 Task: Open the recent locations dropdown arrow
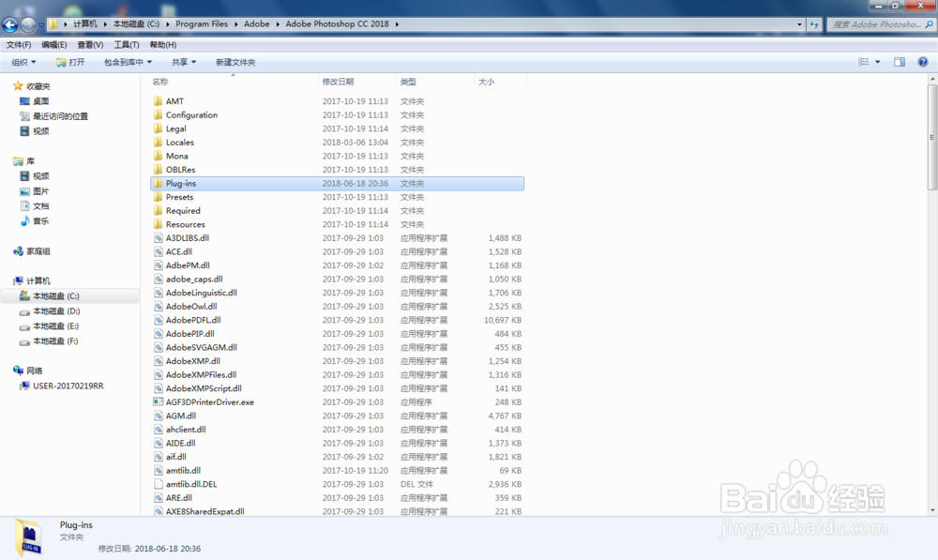click(x=40, y=25)
